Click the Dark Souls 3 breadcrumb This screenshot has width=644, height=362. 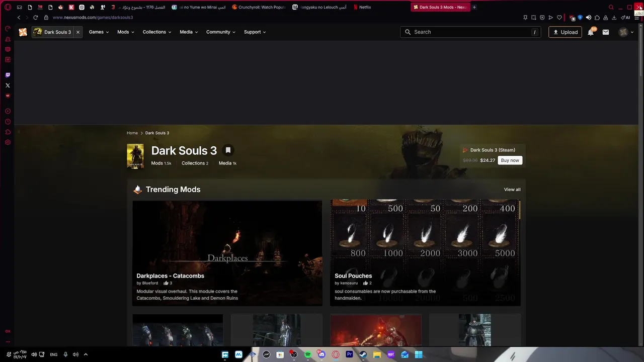click(x=157, y=133)
